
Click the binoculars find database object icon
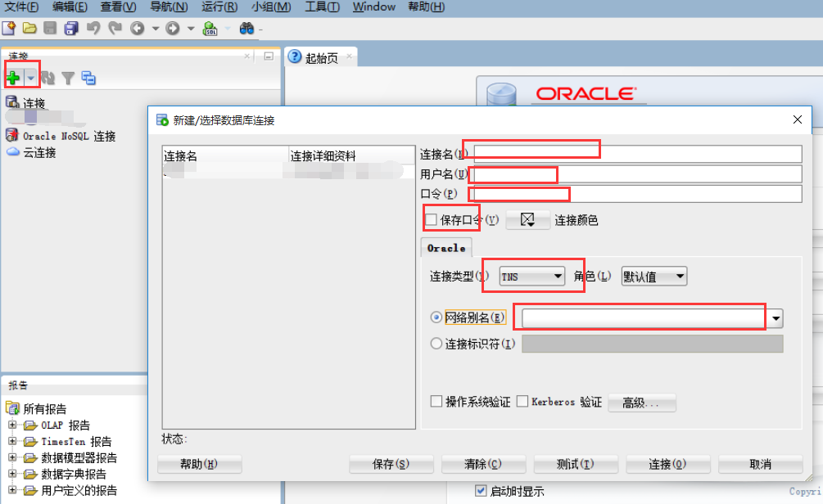tap(246, 29)
